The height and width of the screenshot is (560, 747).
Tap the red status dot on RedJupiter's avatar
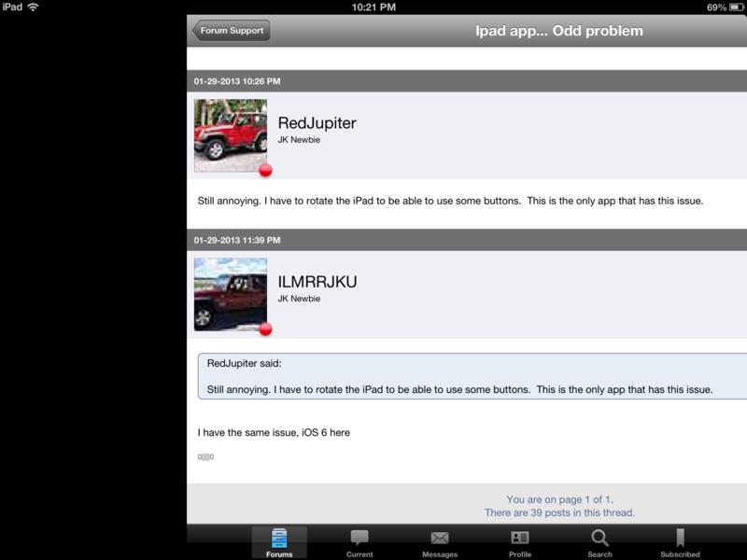pyautogui.click(x=266, y=170)
